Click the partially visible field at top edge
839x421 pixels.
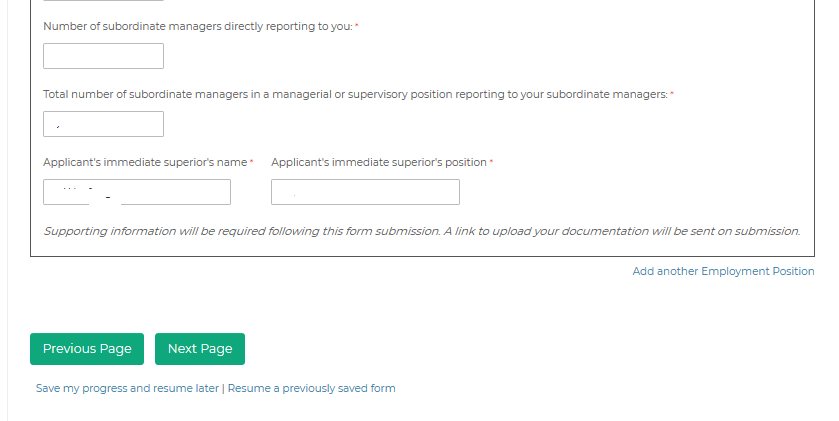[103, 1]
